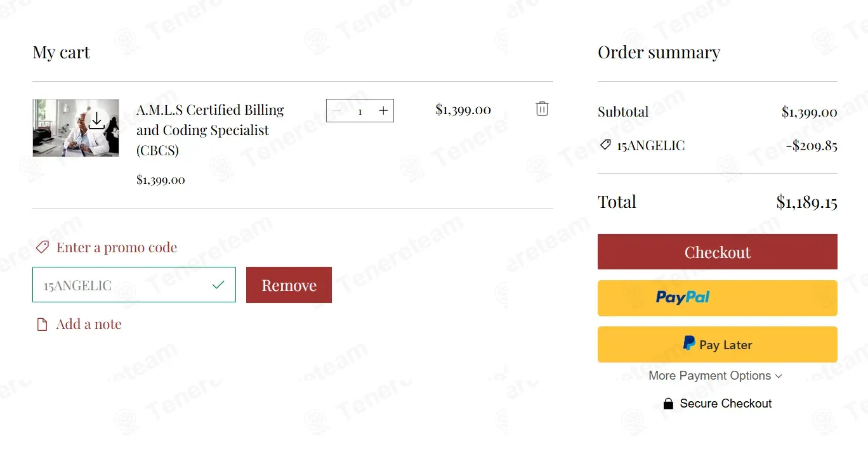Focus the 15ANGELIC promo code field
Viewport: 868px width, 450px height.
[134, 285]
